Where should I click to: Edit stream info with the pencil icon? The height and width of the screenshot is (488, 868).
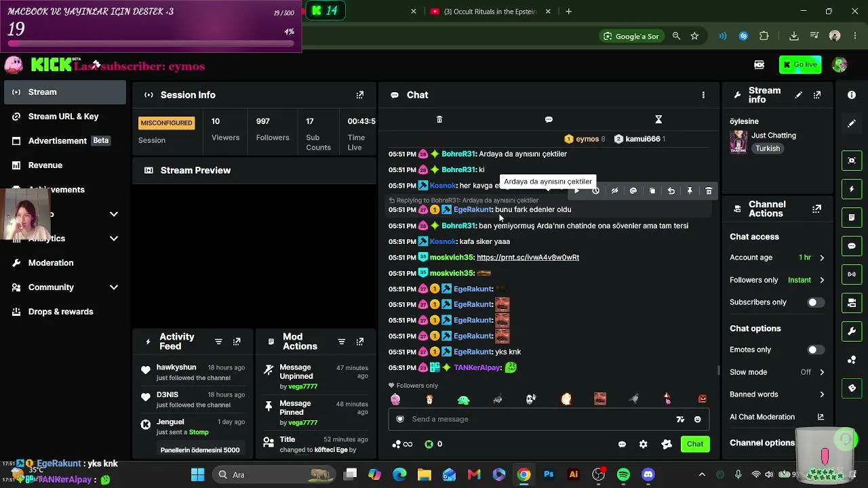[799, 95]
